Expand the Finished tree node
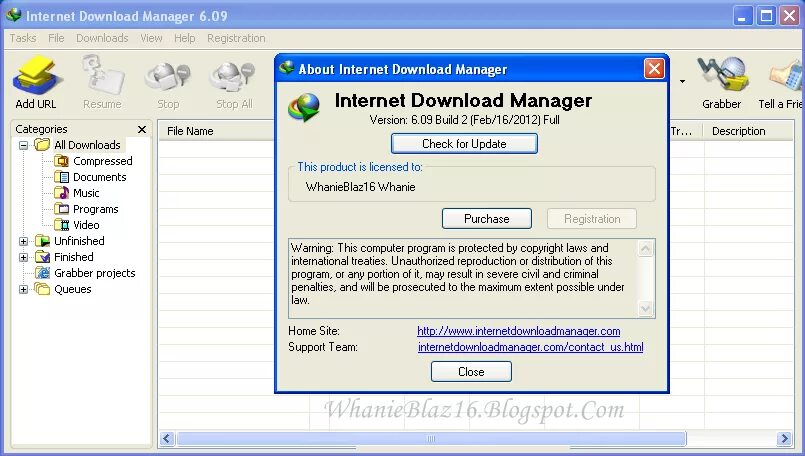 point(23,257)
